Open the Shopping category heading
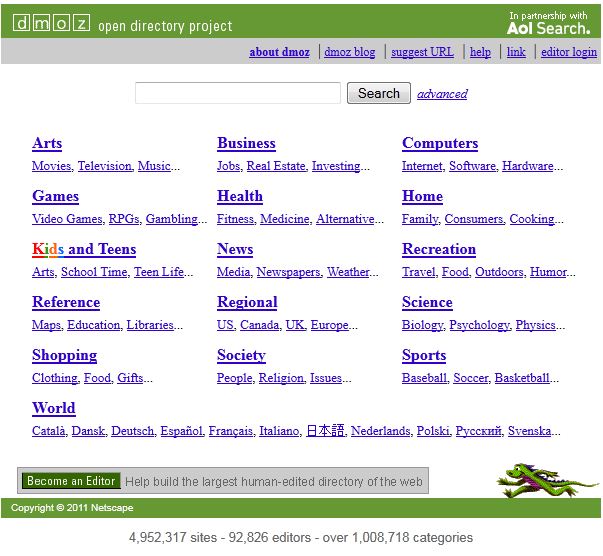The width and height of the screenshot is (603, 556). [x=64, y=355]
